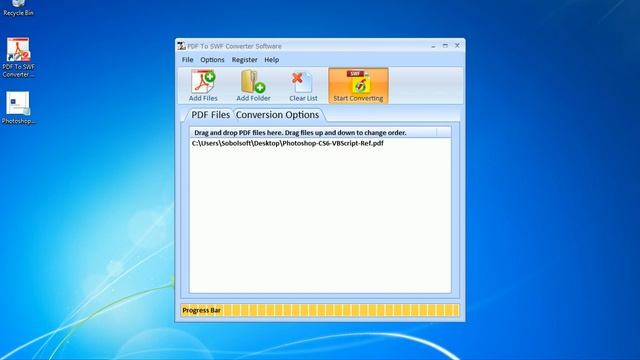Image resolution: width=640 pixels, height=360 pixels.
Task: Open the Register menu
Action: pyautogui.click(x=244, y=60)
